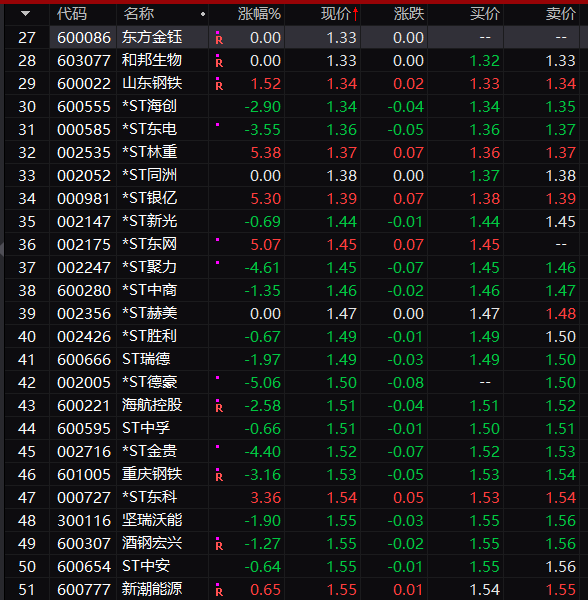
Task: Sort by 涨幅% column header
Action: pos(259,14)
